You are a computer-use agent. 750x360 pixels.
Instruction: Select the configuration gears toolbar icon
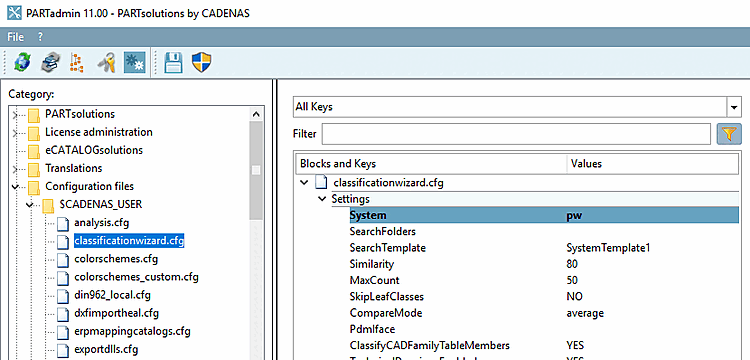point(134,62)
